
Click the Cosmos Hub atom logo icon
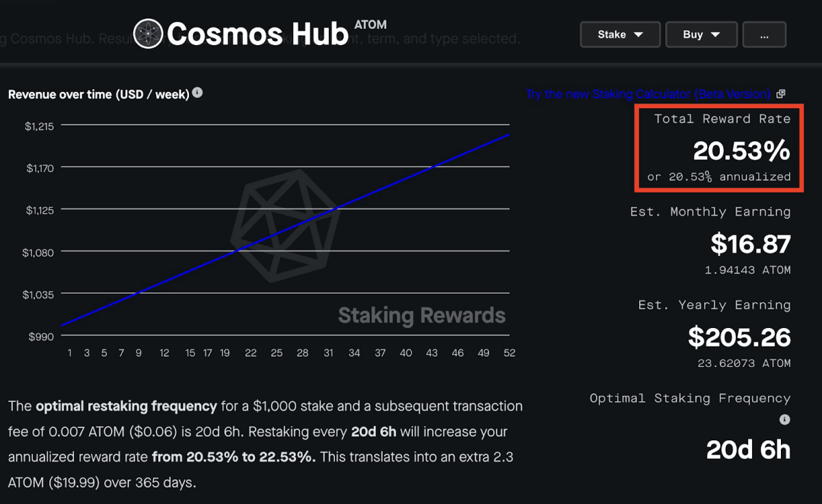148,34
